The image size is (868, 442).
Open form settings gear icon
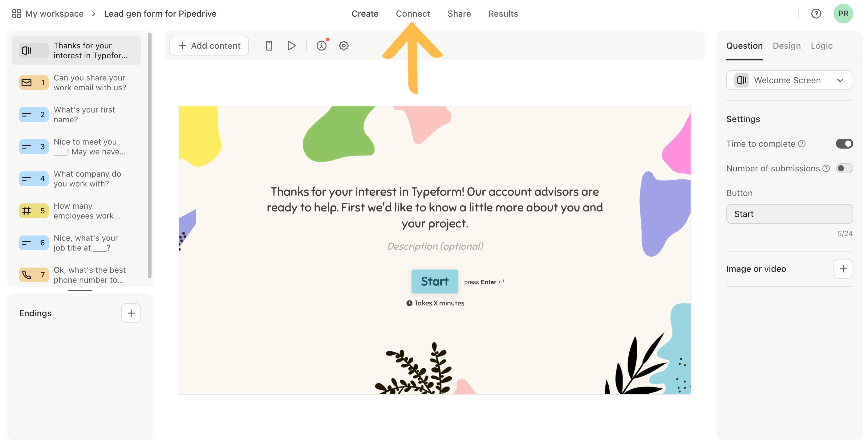[343, 46]
